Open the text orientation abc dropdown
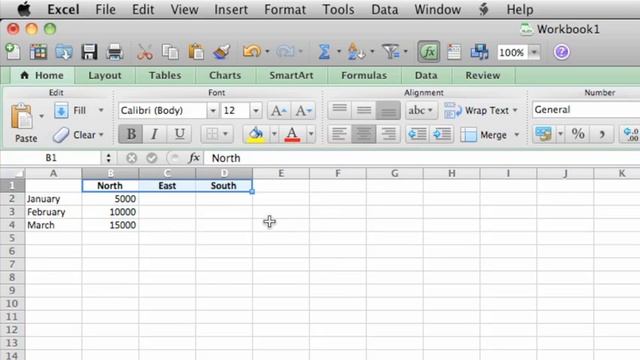This screenshot has height=360, width=640. [x=420, y=110]
